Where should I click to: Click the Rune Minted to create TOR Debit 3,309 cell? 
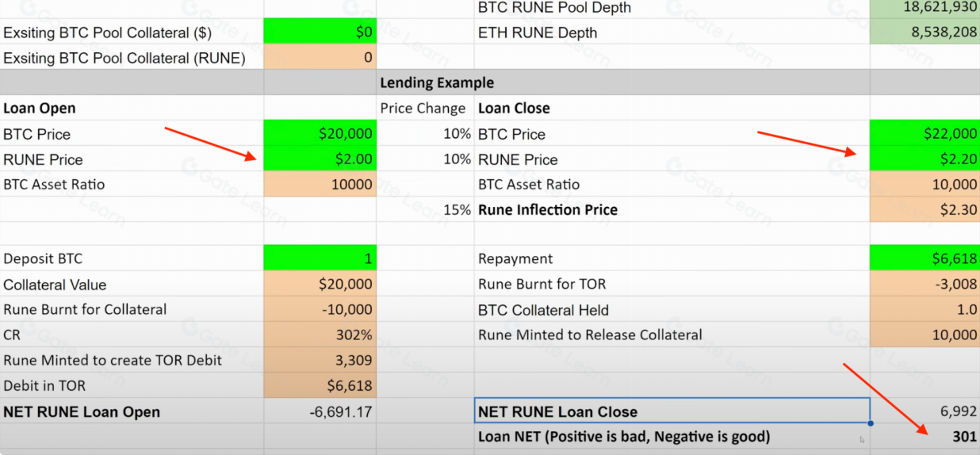320,361
